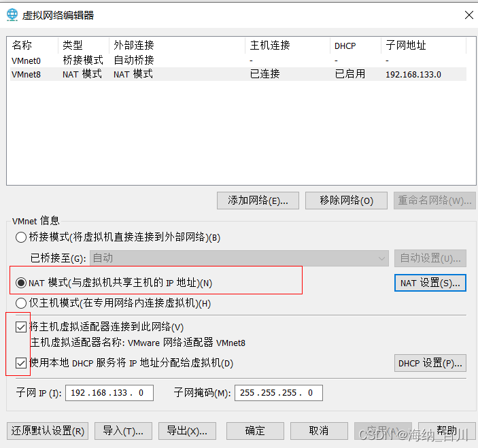Open NAT 设置(S) dialog
The height and width of the screenshot is (448, 478).
430,283
